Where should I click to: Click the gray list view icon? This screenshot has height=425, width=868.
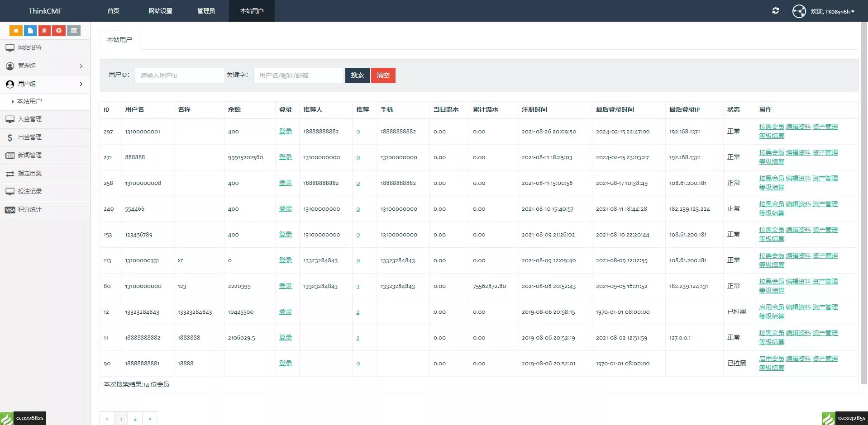point(74,31)
